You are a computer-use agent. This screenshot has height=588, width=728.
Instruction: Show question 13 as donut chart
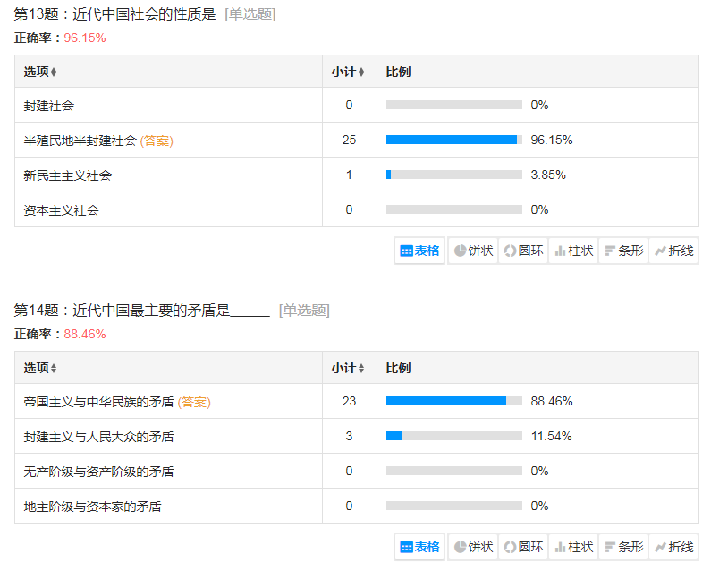coord(523,251)
